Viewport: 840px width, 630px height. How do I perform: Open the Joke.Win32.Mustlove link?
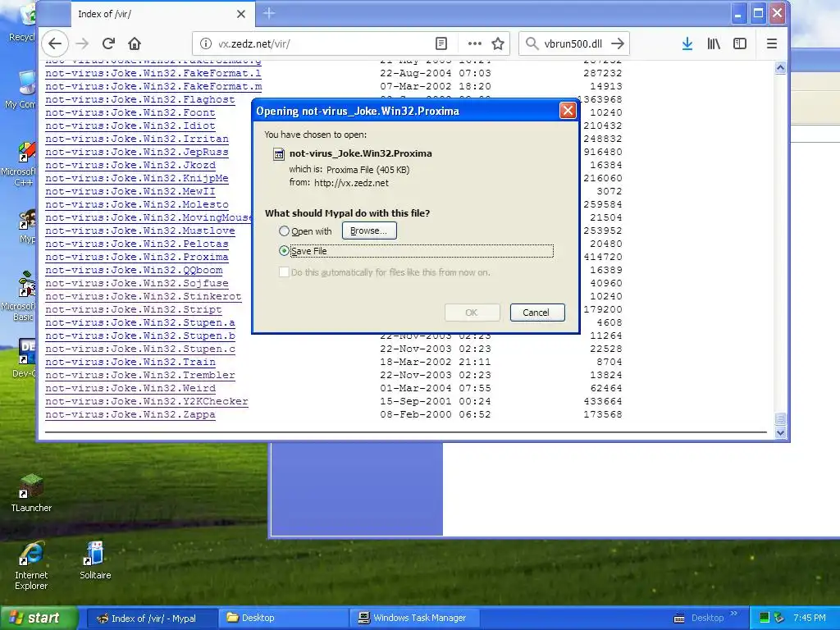(139, 231)
